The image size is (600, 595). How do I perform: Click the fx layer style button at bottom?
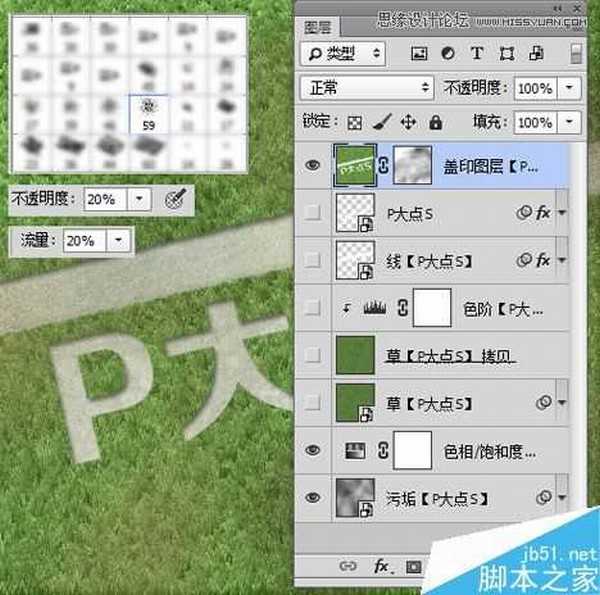pos(381,566)
